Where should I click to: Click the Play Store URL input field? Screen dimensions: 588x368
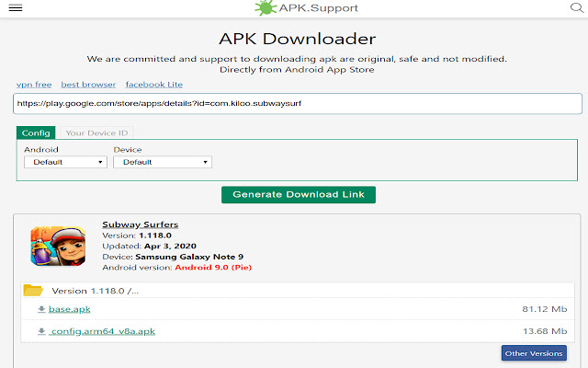tap(298, 104)
